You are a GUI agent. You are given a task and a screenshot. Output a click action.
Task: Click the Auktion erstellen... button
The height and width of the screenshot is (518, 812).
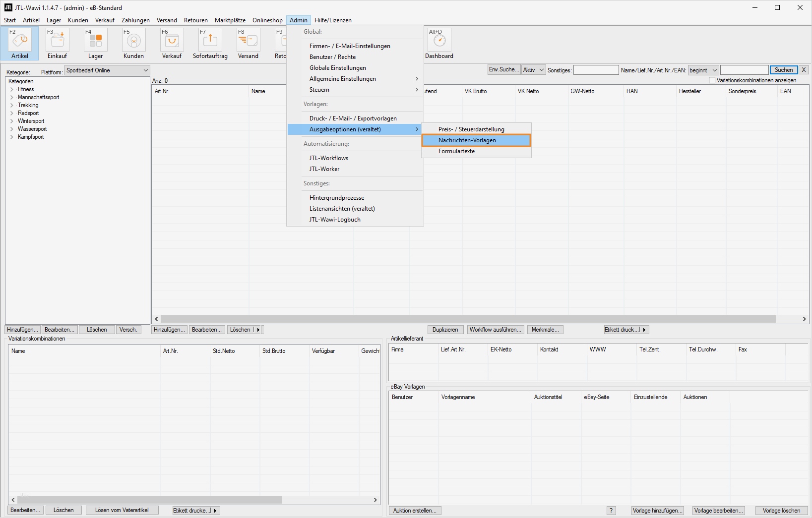(x=415, y=511)
